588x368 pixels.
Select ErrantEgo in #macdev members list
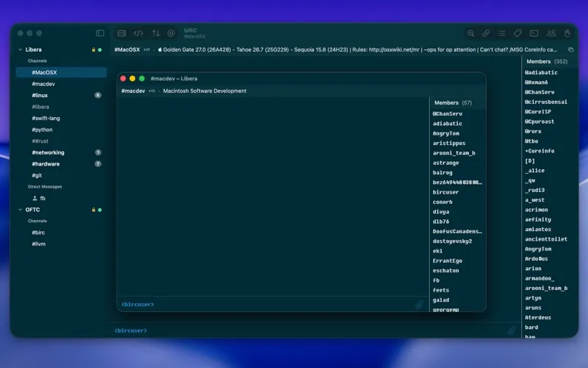pos(448,261)
